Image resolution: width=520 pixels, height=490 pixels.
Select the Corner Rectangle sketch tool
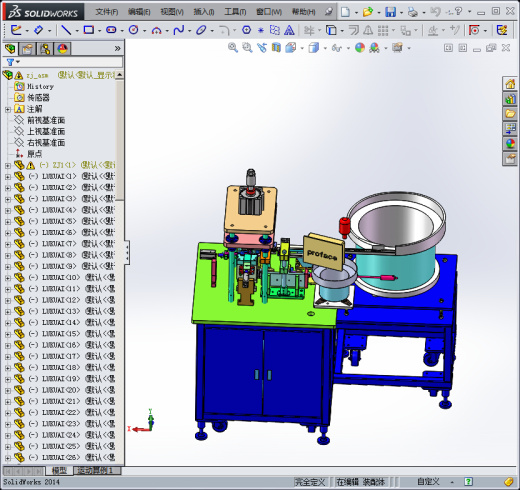coord(89,30)
